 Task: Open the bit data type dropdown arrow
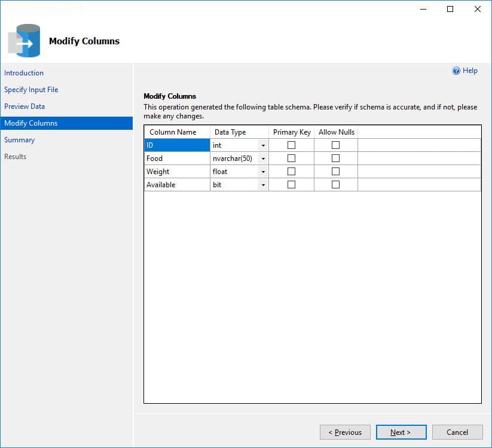coord(263,185)
